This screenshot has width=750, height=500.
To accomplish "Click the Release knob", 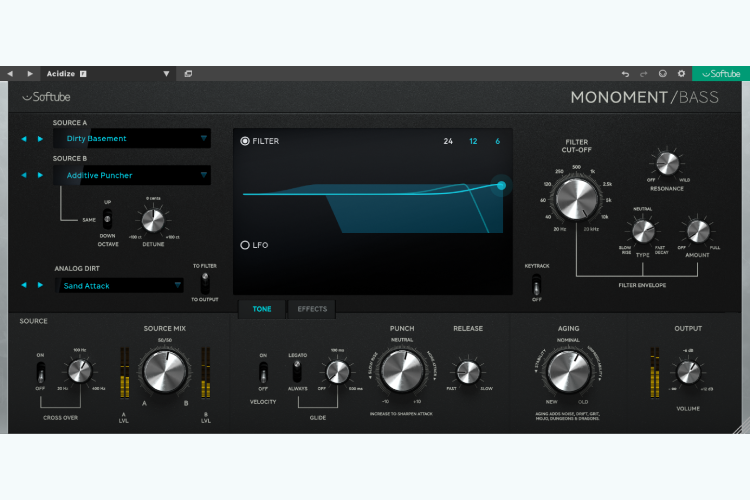I will click(468, 372).
